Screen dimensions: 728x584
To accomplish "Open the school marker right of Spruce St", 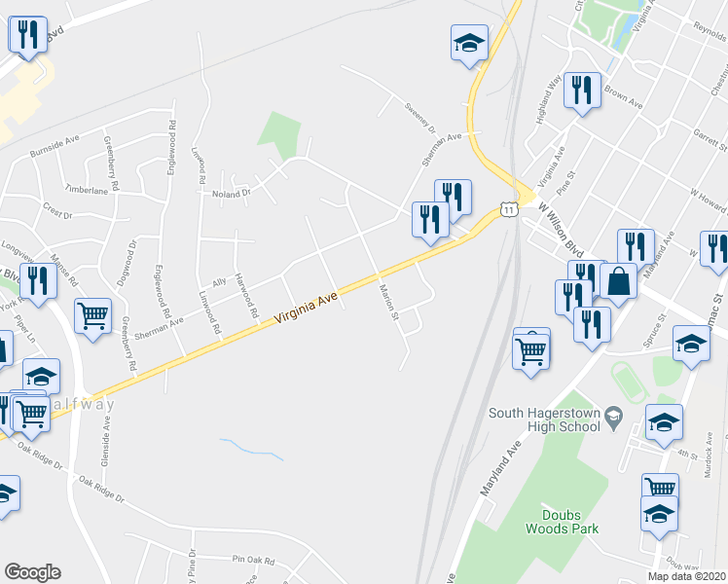I will [691, 347].
